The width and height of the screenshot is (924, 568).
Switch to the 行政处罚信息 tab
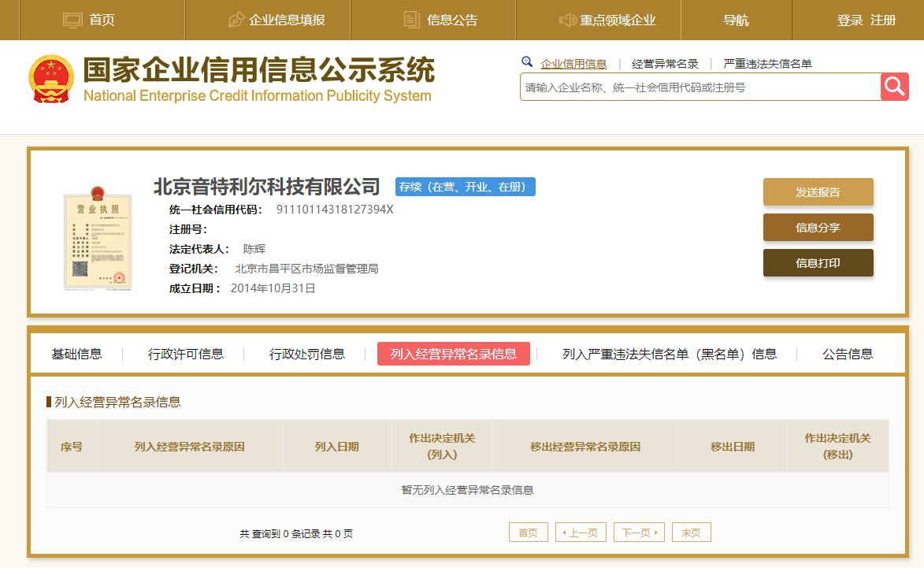coord(306,354)
